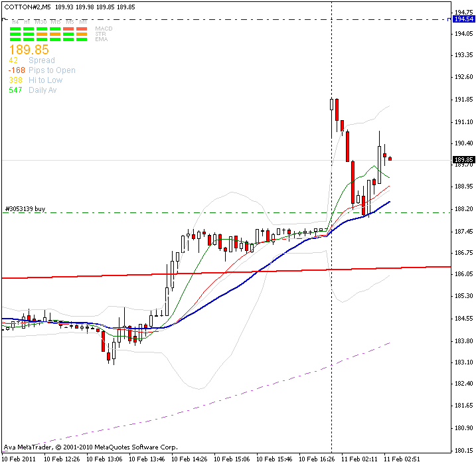The height and width of the screenshot is (464, 476).
Task: Select the #3053139 buy order label
Action: (x=25, y=208)
